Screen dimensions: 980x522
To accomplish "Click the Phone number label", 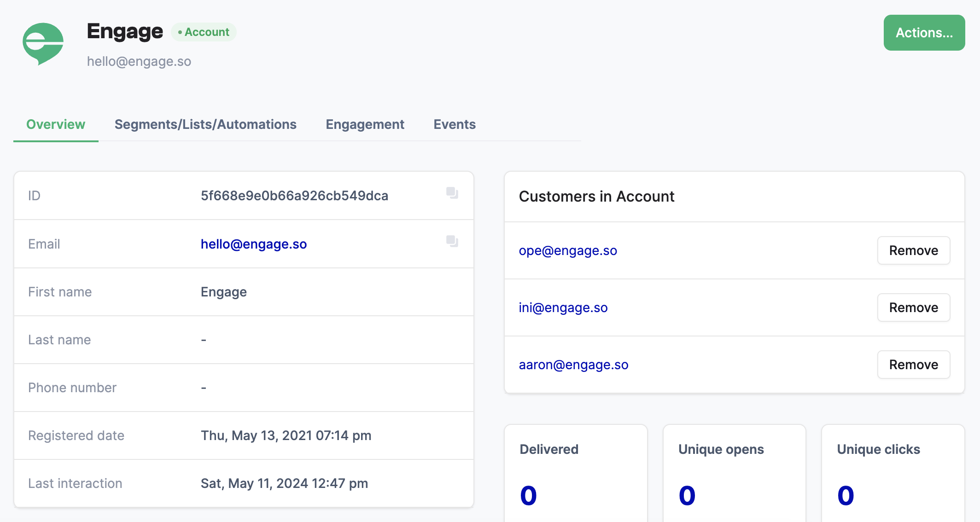I will click(x=72, y=388).
